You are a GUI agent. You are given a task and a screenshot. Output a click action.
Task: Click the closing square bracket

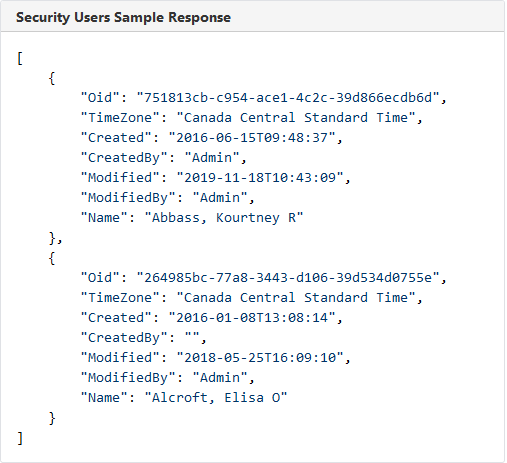coord(20,438)
